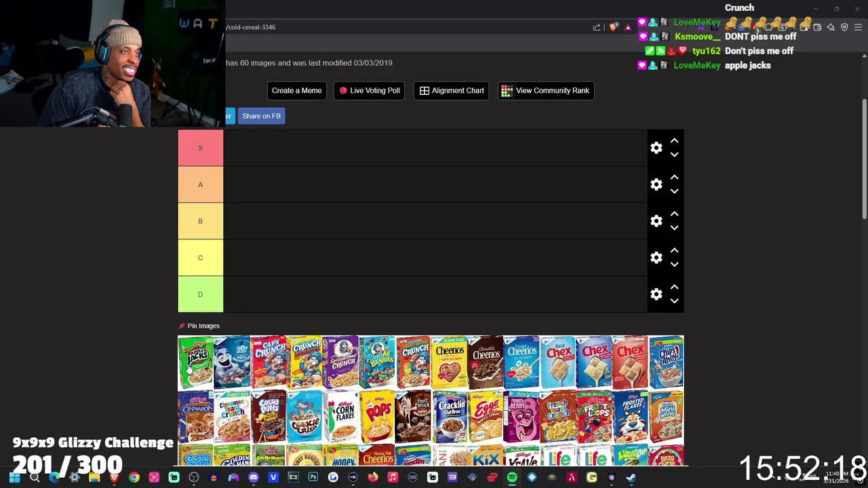Move the C tier row down
868x488 pixels.
[x=674, y=264]
